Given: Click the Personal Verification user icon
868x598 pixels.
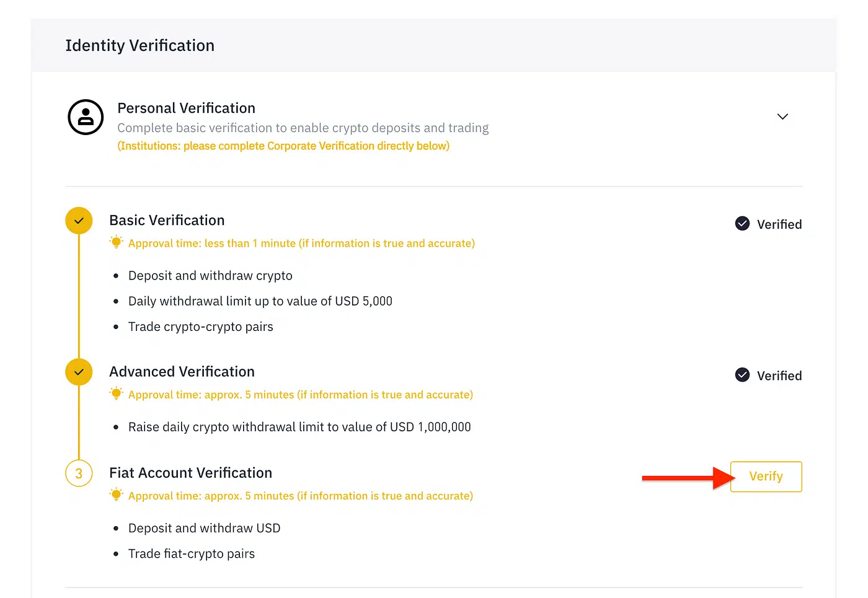Looking at the screenshot, I should pos(86,117).
